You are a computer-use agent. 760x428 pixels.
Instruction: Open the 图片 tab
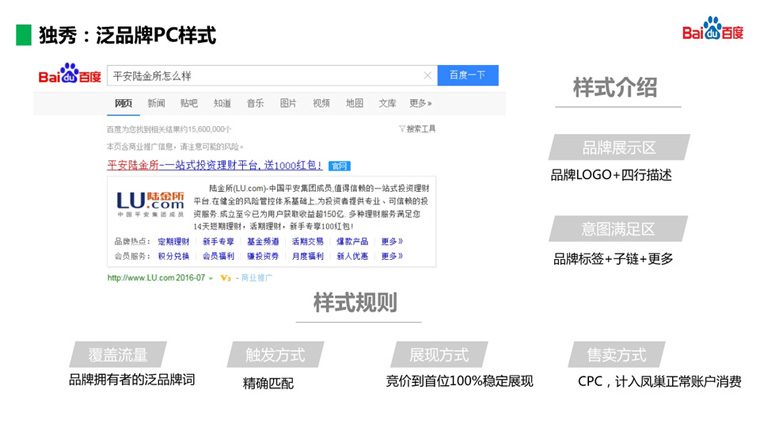pyautogui.click(x=288, y=103)
